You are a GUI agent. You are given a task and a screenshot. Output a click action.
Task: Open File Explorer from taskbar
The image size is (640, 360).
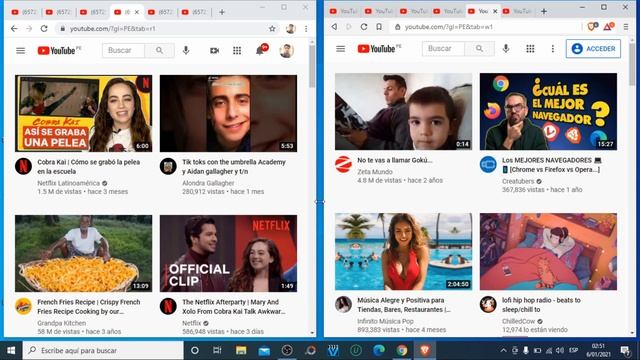click(241, 350)
